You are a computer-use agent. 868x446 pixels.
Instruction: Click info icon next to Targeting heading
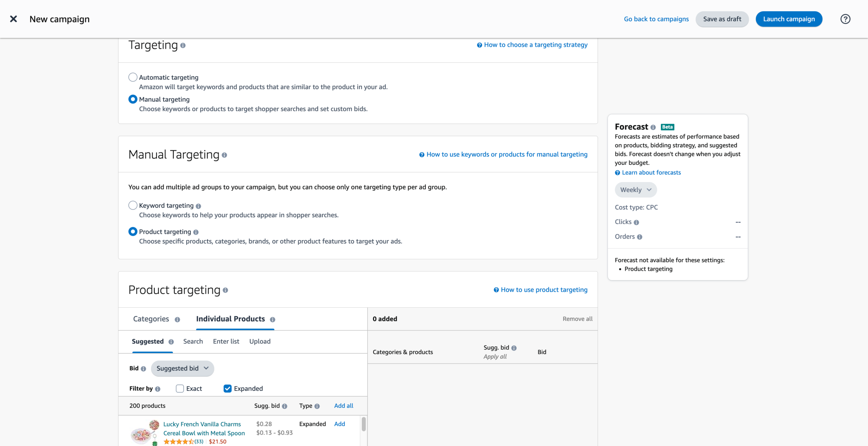(183, 45)
